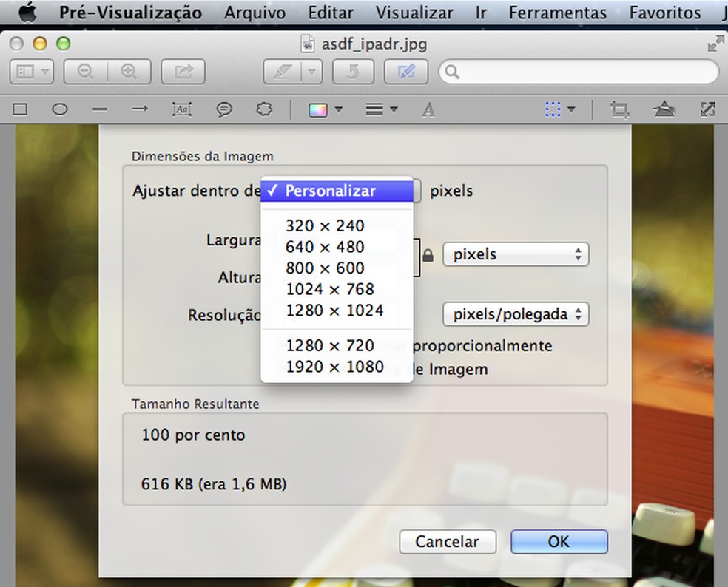The width and height of the screenshot is (728, 587).
Task: Open the font panel letter A icon
Action: click(x=428, y=110)
